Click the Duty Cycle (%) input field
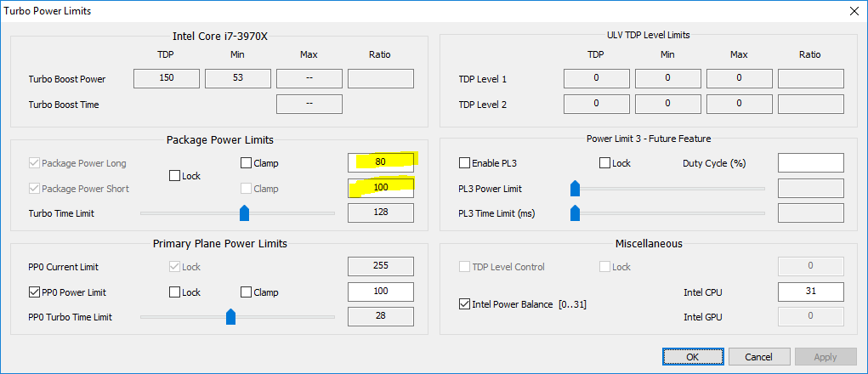 click(811, 162)
